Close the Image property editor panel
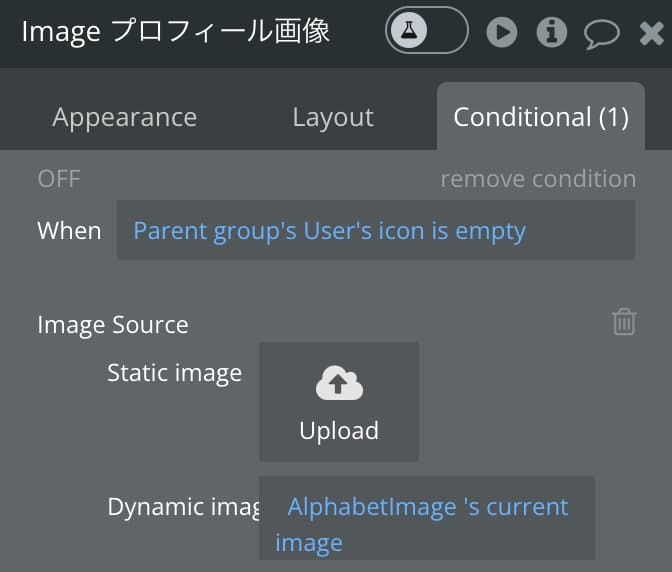This screenshot has height=572, width=672. 651,33
